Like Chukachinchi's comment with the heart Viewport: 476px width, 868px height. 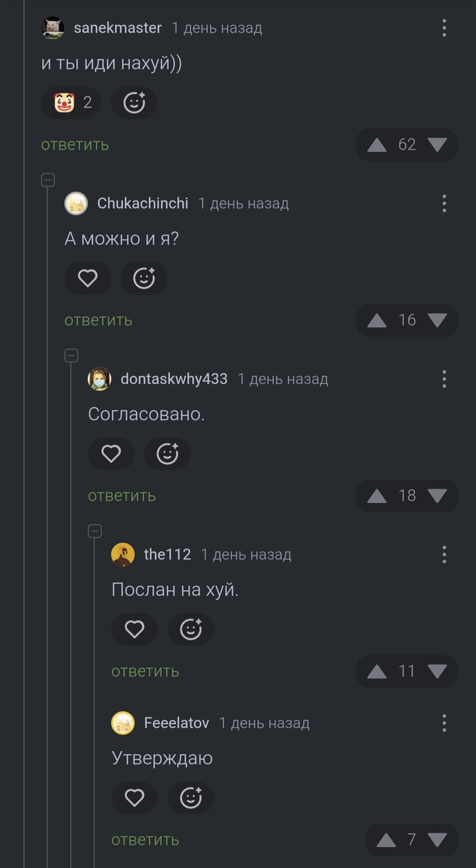(88, 278)
